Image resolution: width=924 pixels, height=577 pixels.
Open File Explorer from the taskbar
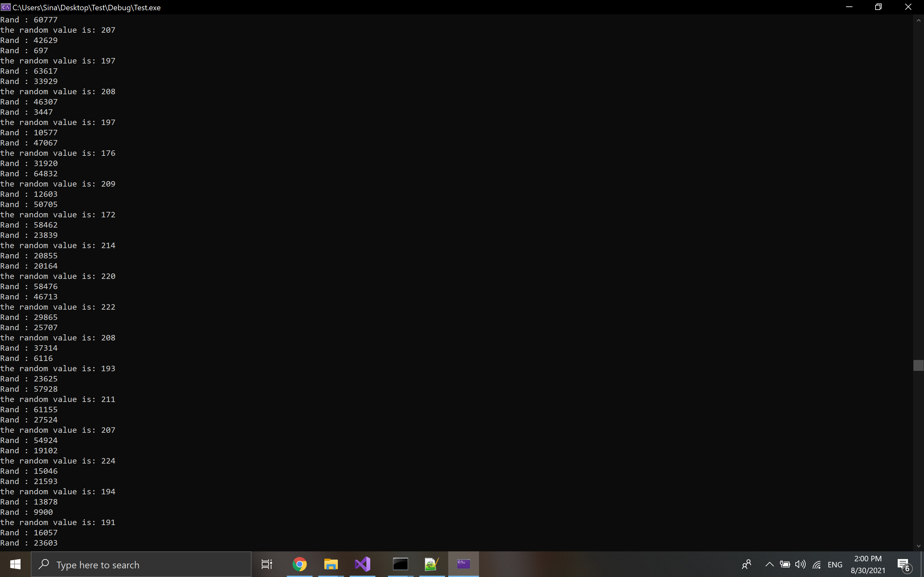(331, 564)
